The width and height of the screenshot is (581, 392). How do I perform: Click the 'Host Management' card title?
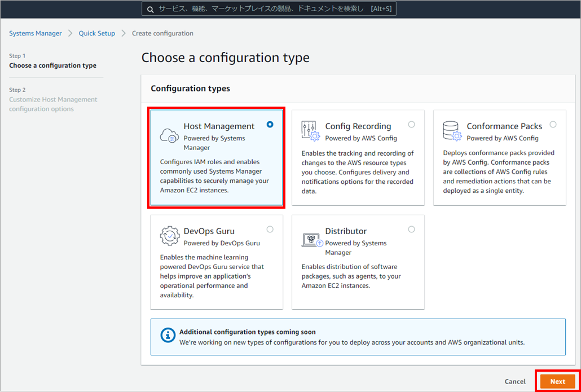[219, 126]
